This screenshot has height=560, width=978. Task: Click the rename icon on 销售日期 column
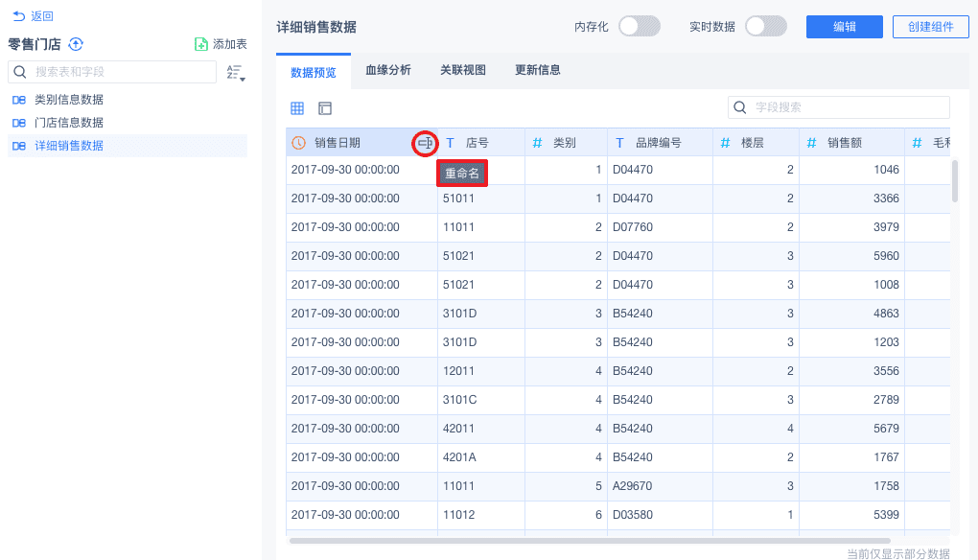point(425,143)
